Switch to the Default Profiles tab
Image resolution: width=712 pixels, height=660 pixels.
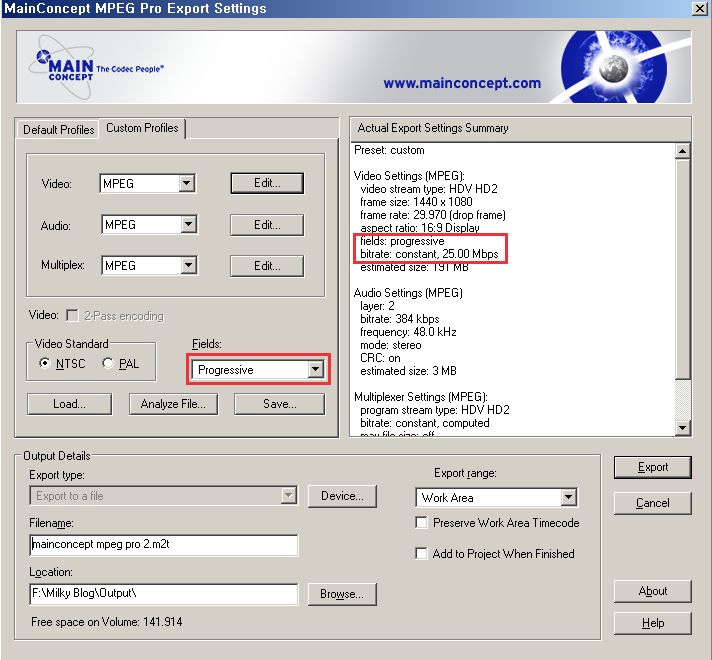pyautogui.click(x=58, y=130)
